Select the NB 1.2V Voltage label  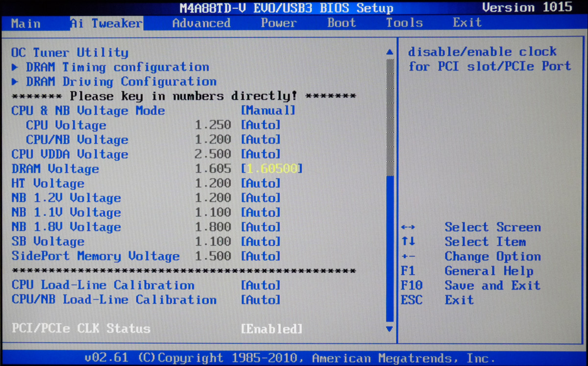coord(66,198)
